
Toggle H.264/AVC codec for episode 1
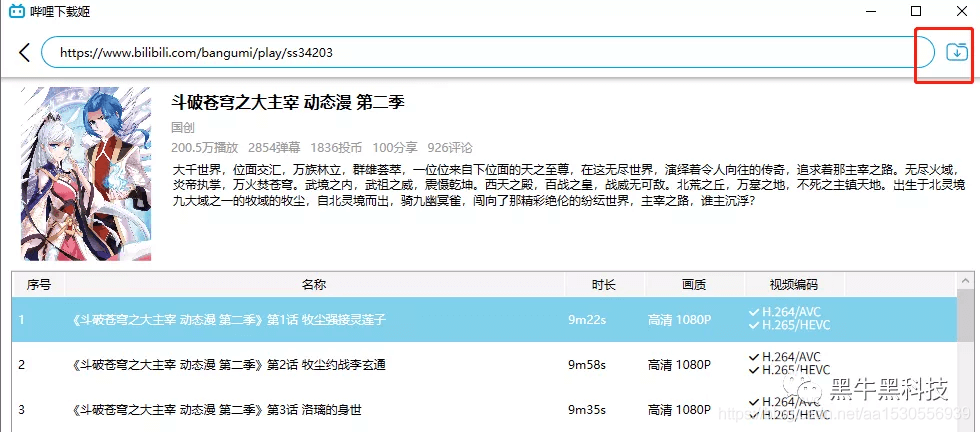click(x=785, y=312)
